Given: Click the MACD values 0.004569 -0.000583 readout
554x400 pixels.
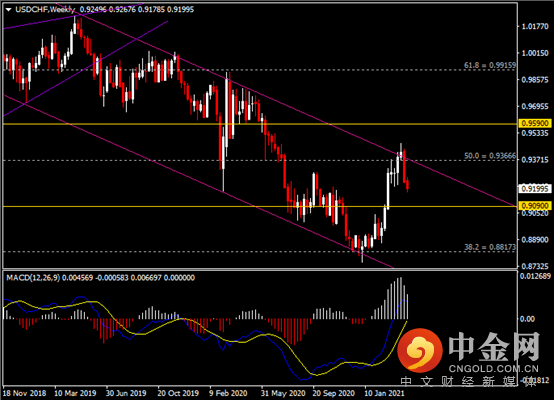Looking at the screenshot, I should (95, 278).
